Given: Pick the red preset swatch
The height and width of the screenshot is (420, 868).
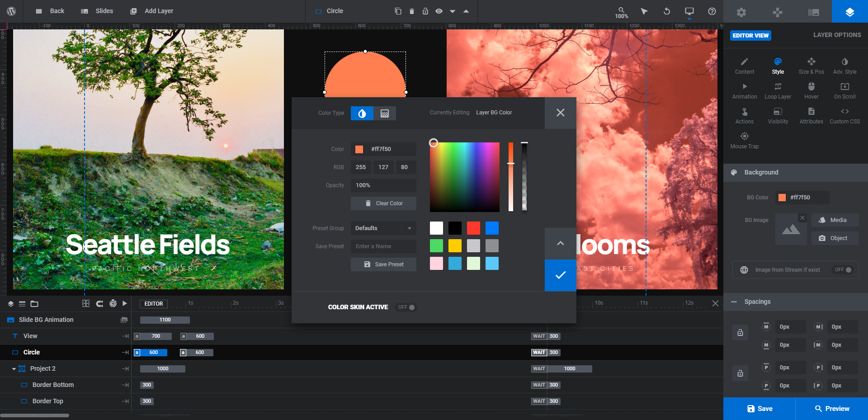Looking at the screenshot, I should point(473,228).
